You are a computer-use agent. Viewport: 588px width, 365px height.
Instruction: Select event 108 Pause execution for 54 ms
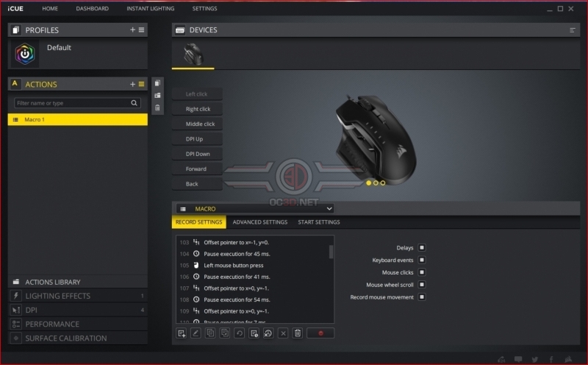(253, 300)
